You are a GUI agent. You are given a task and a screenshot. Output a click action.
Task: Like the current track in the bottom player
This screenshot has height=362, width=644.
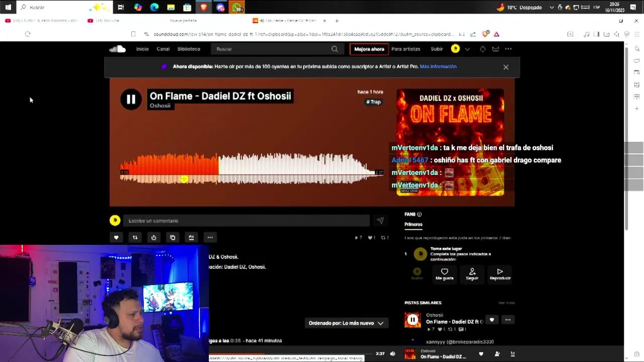click(x=481, y=354)
